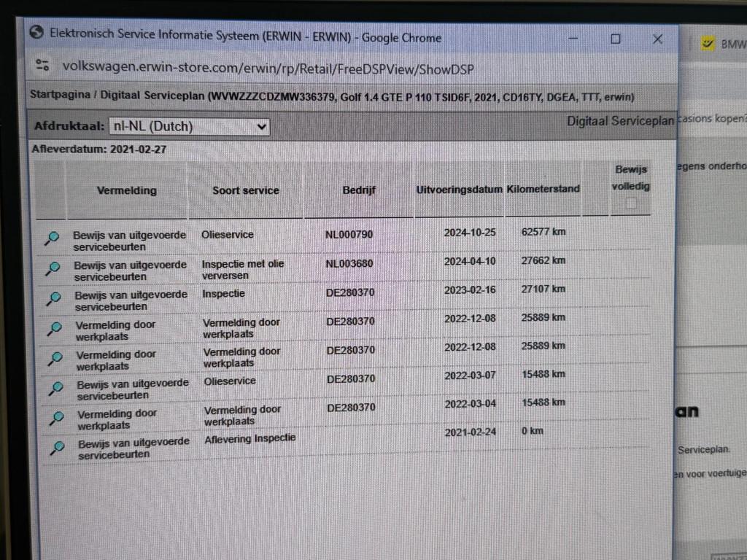The height and width of the screenshot is (560, 747).
Task: Click the Soort service column header
Action: click(x=245, y=190)
